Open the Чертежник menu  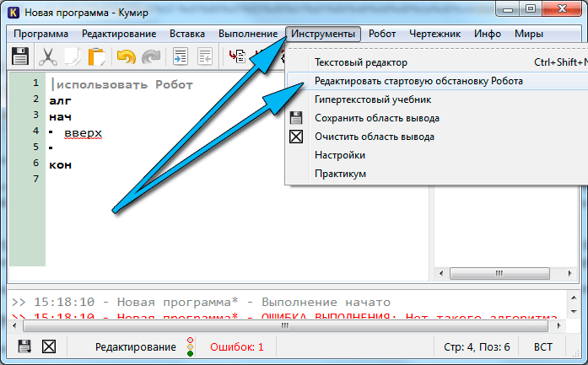(x=434, y=34)
